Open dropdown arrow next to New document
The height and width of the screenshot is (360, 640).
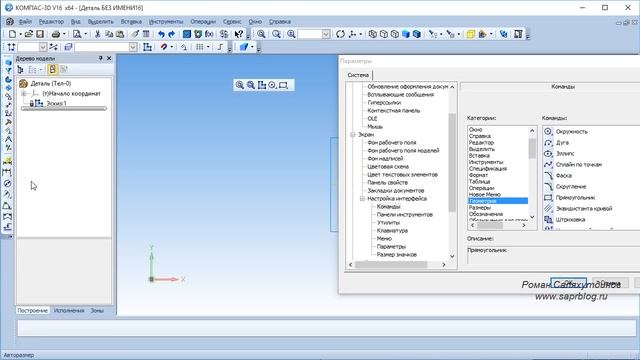[x=20, y=34]
